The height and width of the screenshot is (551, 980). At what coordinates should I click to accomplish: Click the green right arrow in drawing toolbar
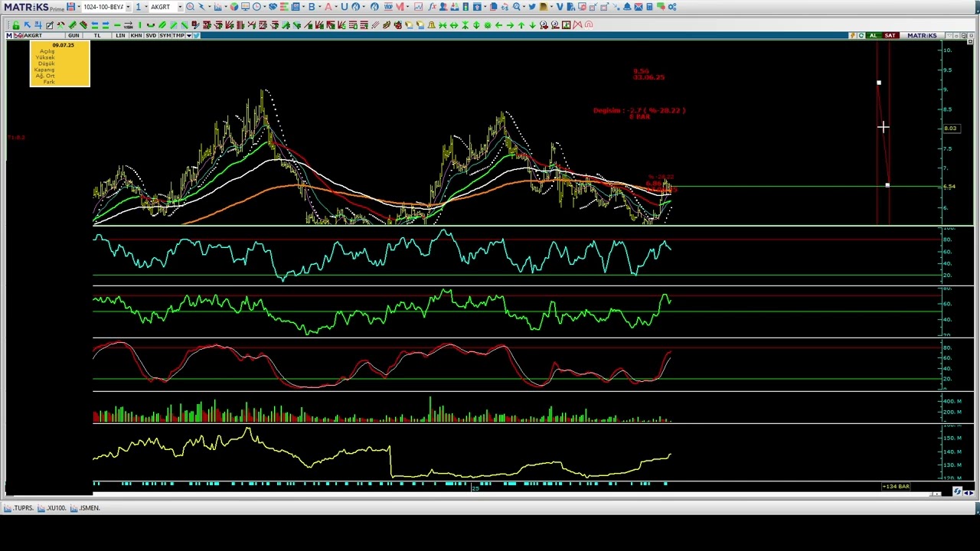[510, 25]
